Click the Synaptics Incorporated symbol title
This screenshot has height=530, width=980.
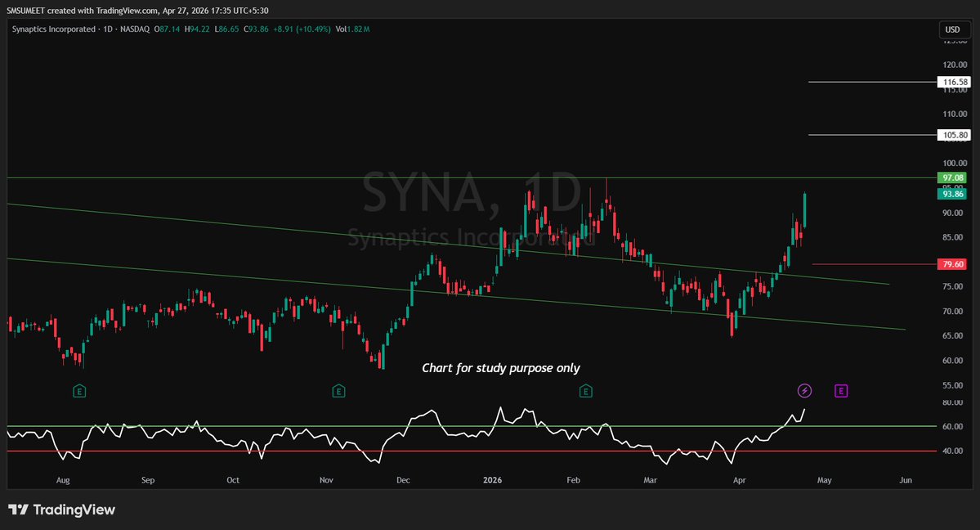pos(54,29)
